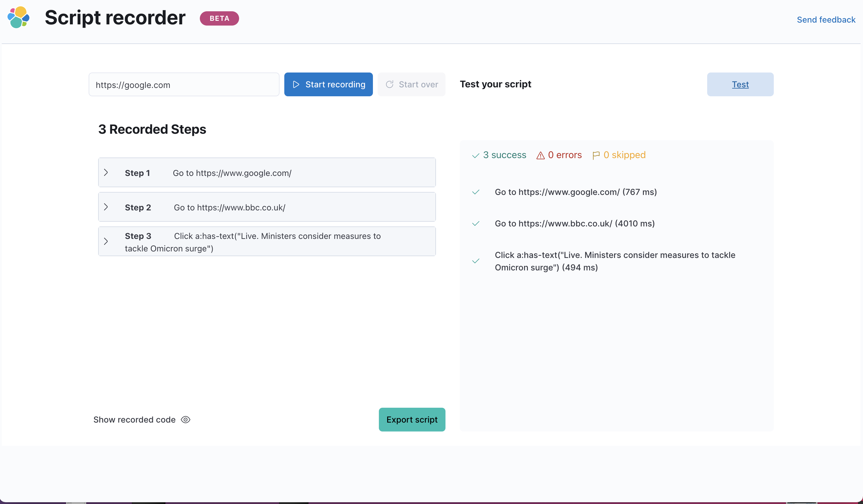
Task: Click the play icon inside Start recording
Action: coord(296,84)
